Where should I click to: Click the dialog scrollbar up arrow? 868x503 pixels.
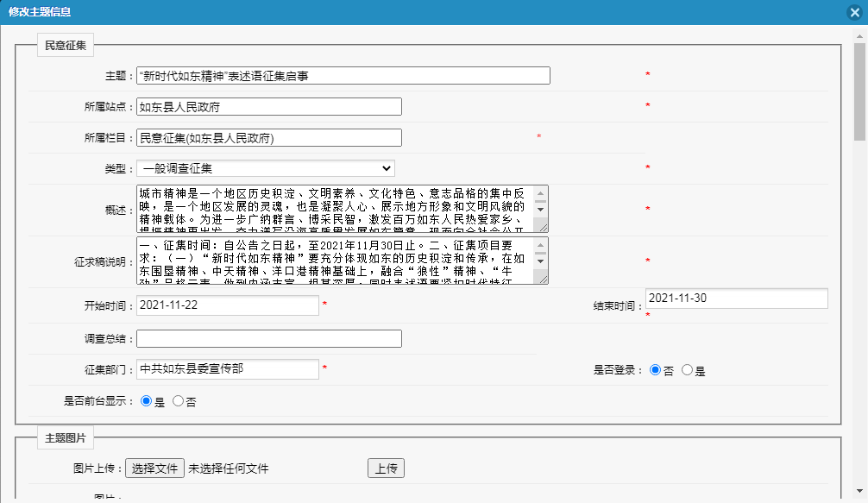[859, 36]
